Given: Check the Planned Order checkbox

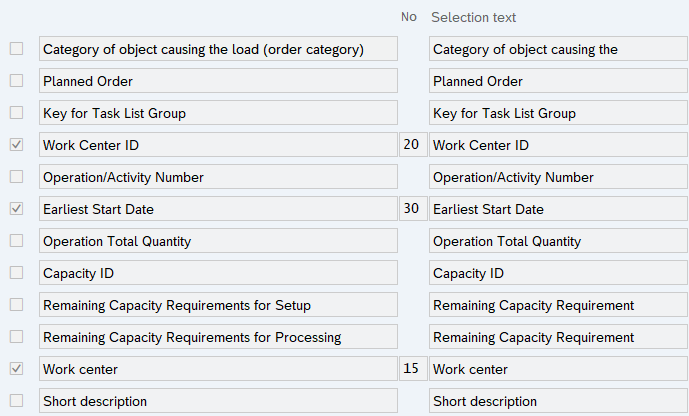Looking at the screenshot, I should coord(16,81).
